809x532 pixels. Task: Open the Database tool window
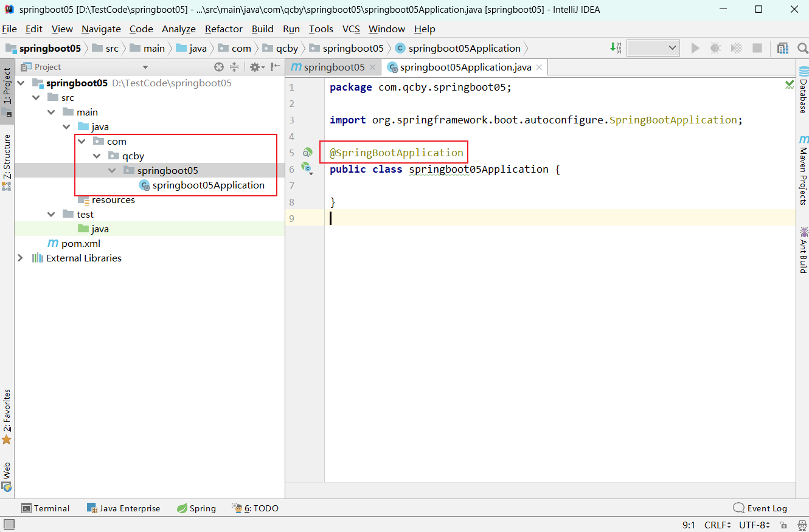click(803, 89)
